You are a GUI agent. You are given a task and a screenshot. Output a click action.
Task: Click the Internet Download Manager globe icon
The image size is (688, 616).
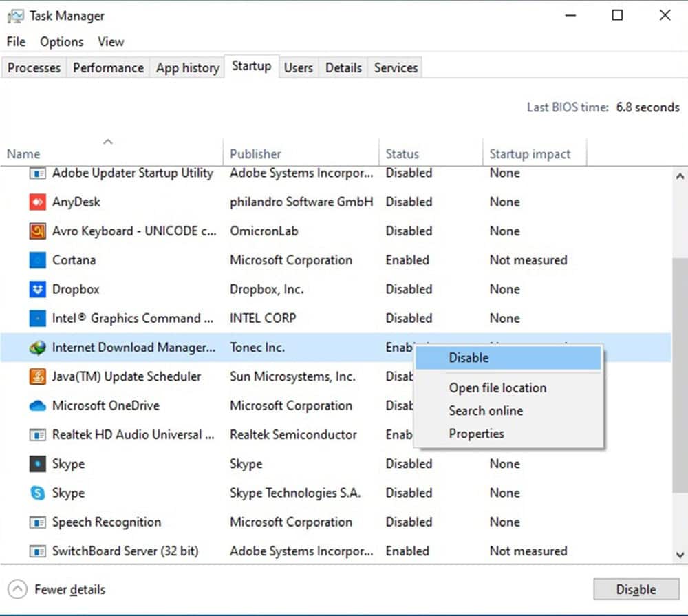click(x=37, y=348)
